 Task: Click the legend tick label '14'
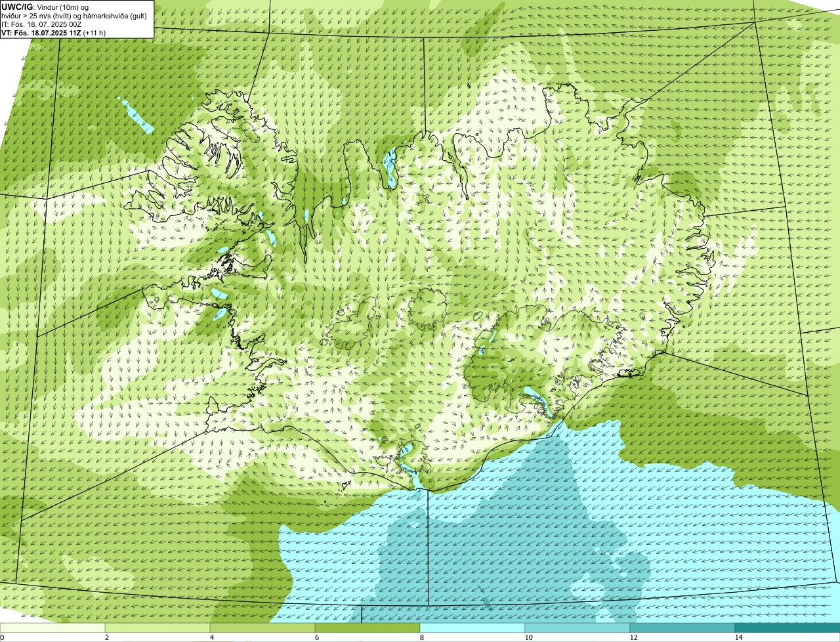point(738,637)
